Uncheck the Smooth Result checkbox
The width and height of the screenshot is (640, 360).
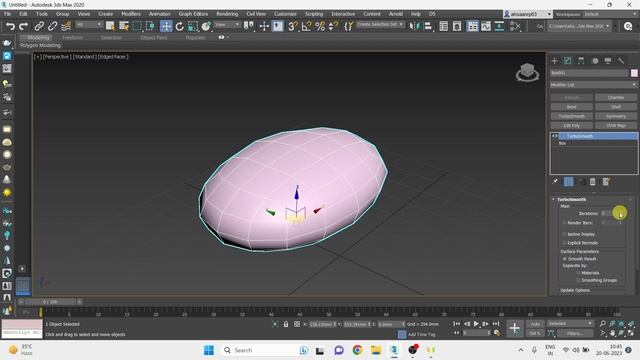click(x=565, y=259)
